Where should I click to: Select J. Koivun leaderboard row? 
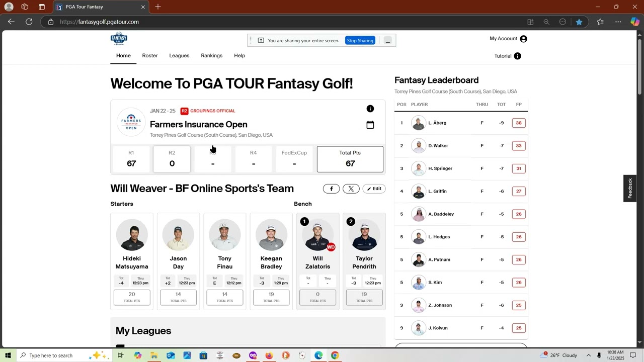click(x=461, y=328)
